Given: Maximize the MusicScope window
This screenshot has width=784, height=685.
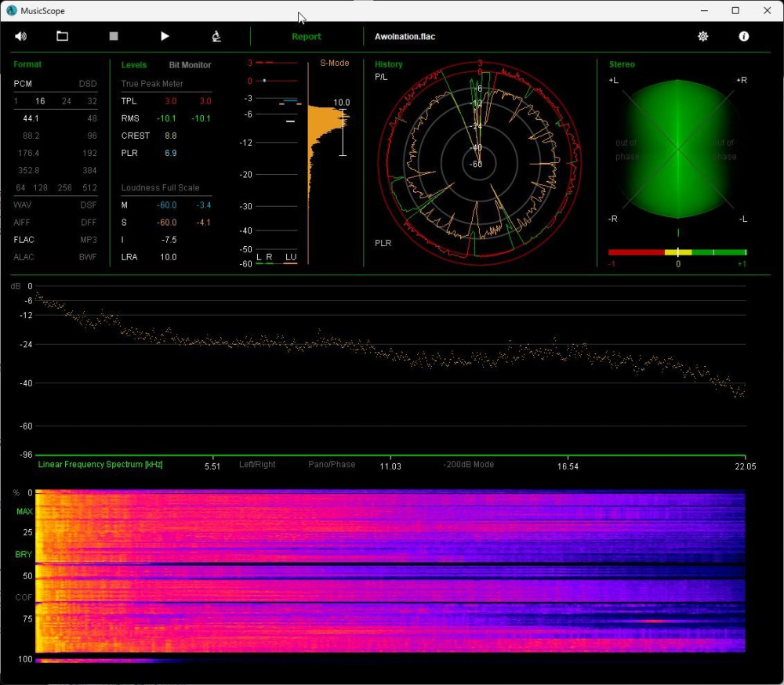Looking at the screenshot, I should (x=735, y=10).
